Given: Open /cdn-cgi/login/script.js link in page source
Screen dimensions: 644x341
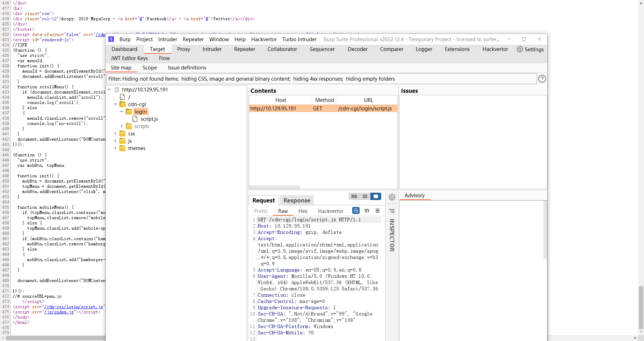Looking at the screenshot, I should pyautogui.click(x=74, y=307).
